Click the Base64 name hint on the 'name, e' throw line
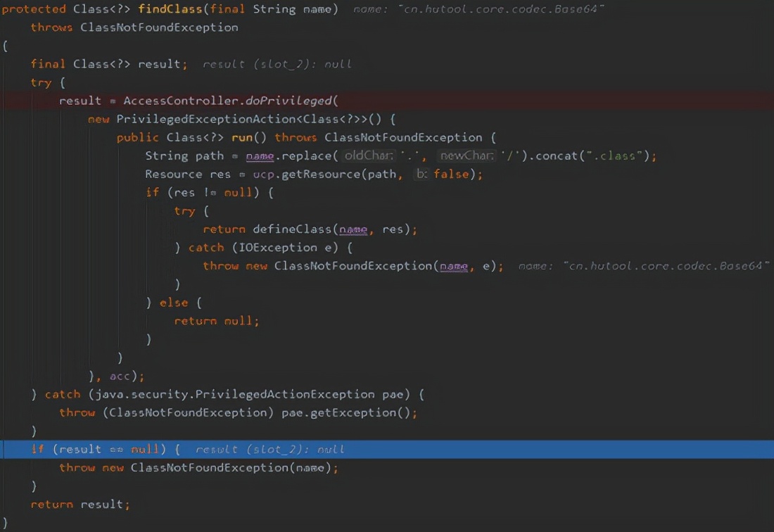Image resolution: width=774 pixels, height=532 pixels. (644, 266)
